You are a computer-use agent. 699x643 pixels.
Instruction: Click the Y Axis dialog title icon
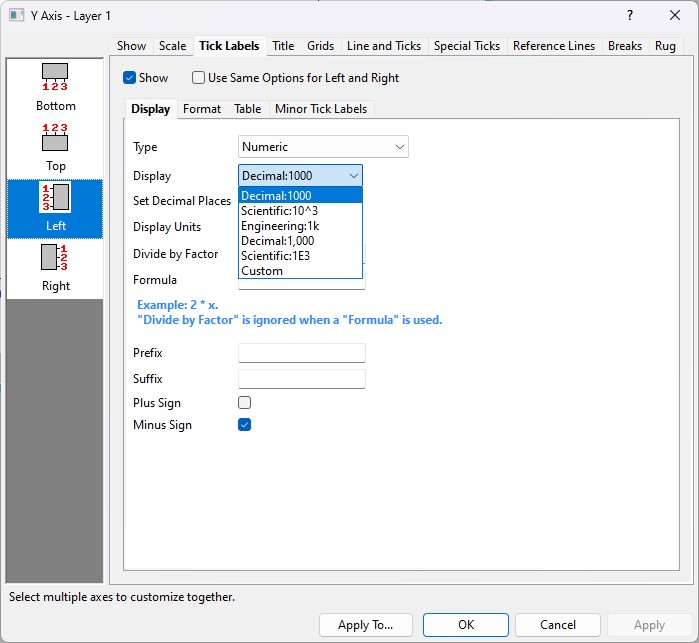16,16
